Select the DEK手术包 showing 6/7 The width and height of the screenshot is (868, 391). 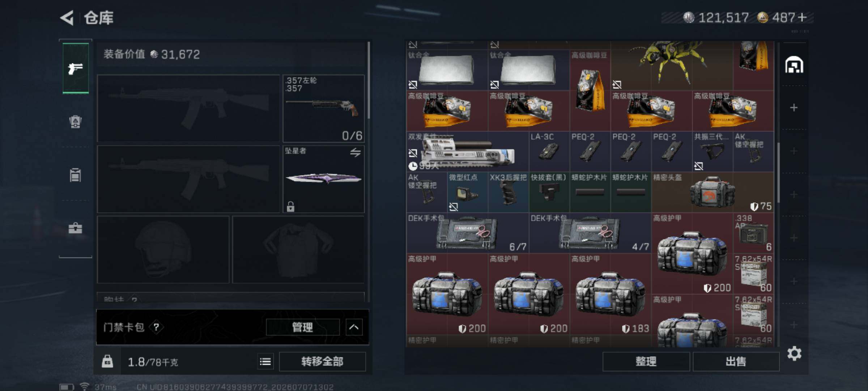click(x=468, y=233)
